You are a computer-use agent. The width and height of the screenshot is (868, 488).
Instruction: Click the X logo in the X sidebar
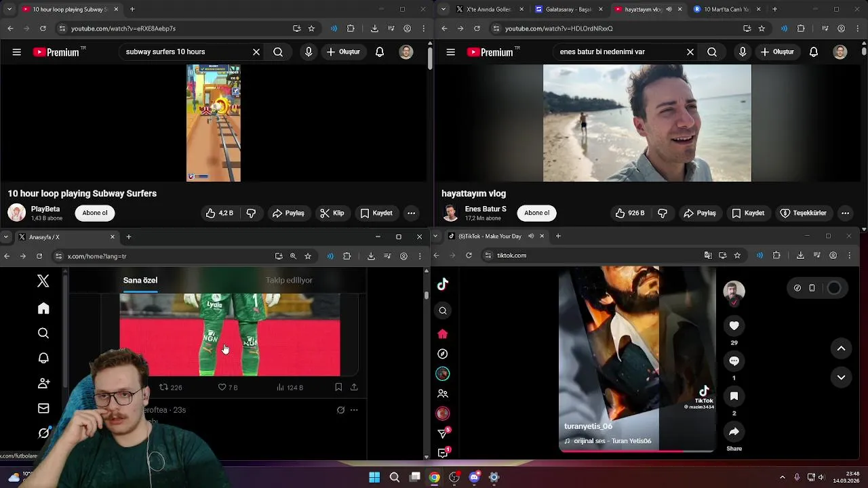coord(43,281)
